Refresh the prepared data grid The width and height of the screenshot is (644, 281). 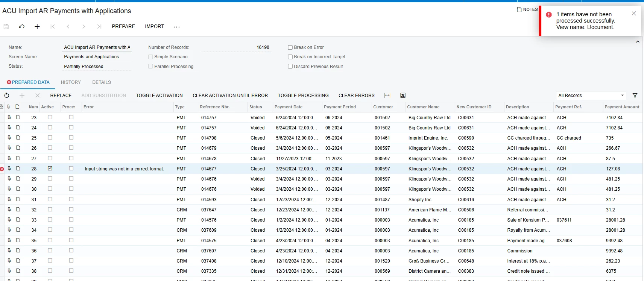[x=7, y=96]
